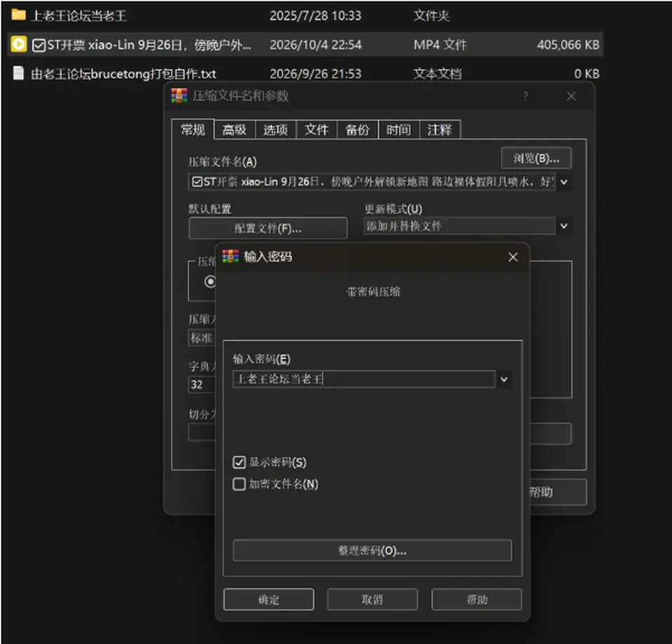Click the 2026/9/26 21:53 date cell
This screenshot has width=672, height=644.
316,73
